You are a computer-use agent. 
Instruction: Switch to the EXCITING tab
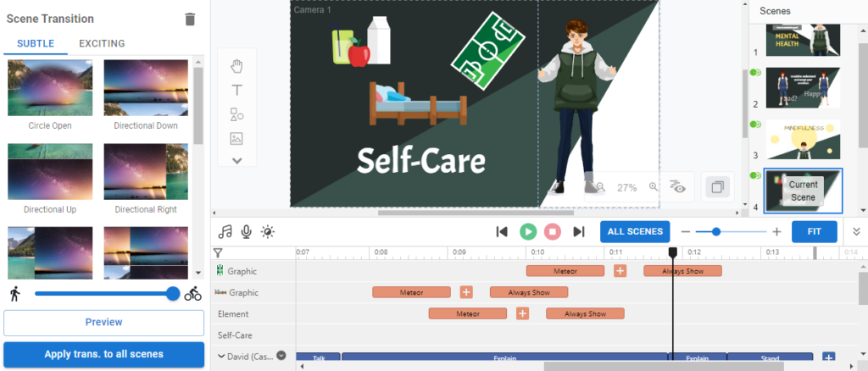coord(102,43)
